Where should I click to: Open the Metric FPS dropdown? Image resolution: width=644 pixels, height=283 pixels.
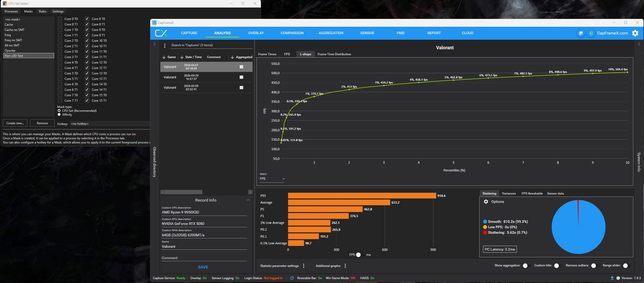272,179
